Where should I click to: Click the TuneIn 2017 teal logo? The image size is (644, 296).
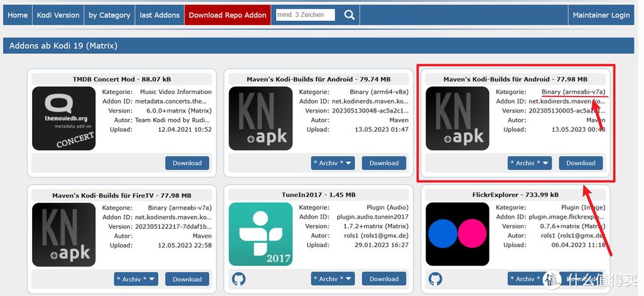point(260,234)
